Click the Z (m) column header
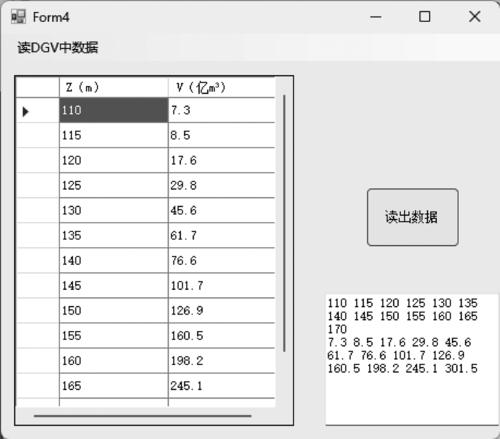 pyautogui.click(x=114, y=87)
